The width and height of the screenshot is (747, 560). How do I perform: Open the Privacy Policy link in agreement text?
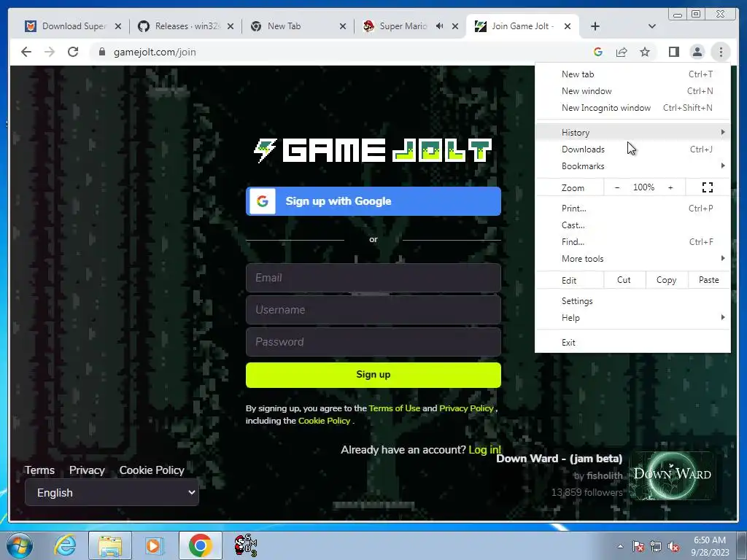point(466,408)
